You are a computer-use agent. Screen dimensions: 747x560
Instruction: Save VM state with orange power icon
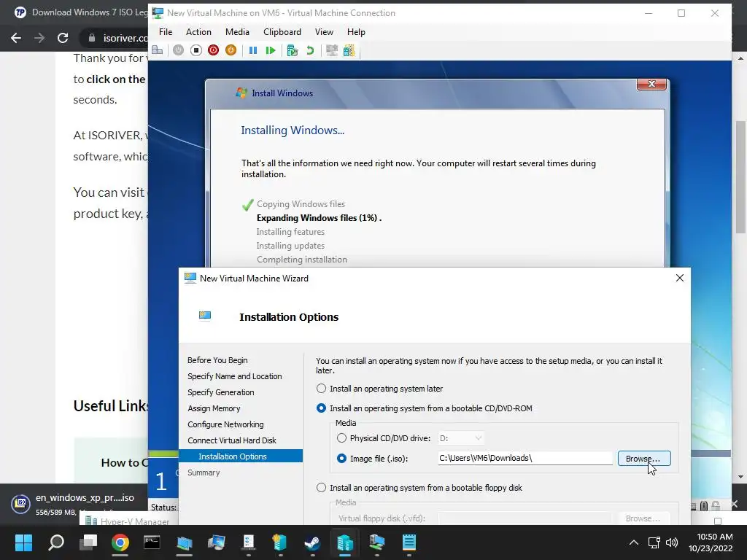click(x=231, y=50)
